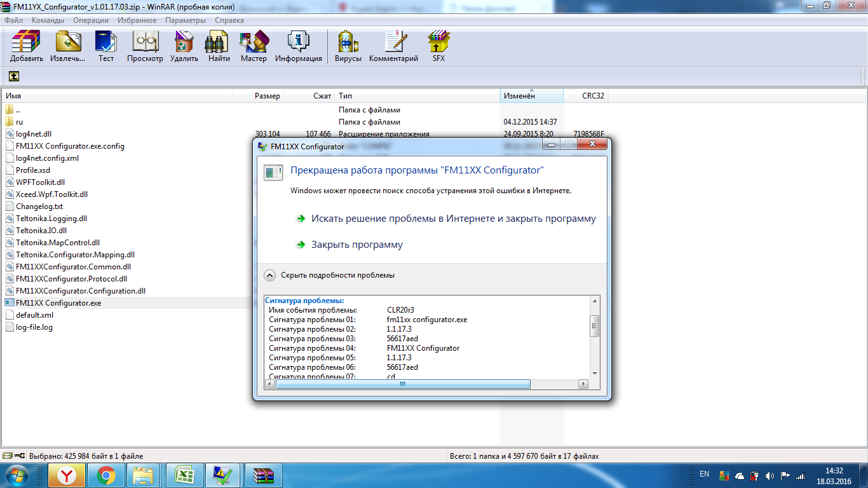This screenshot has width=868, height=488.
Task: Collapse Скрыть подробности проблемы details
Action: click(x=269, y=275)
